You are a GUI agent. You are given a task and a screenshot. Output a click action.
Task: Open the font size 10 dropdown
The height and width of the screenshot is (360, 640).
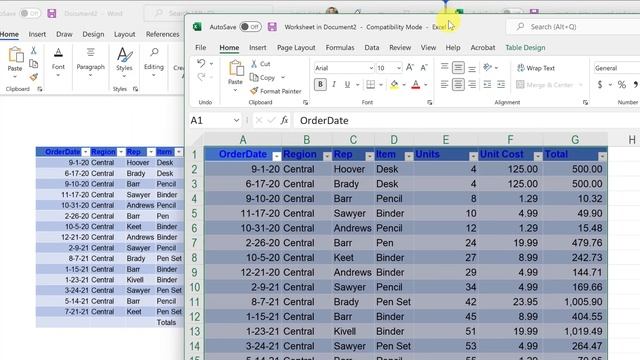coord(399,68)
